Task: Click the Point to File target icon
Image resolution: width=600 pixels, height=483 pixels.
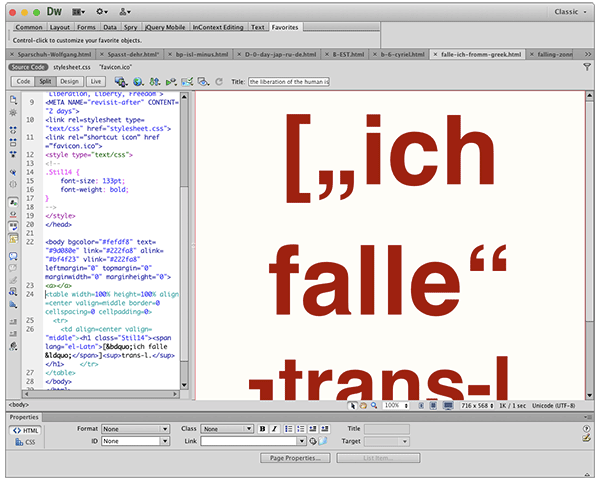Action: [x=313, y=441]
